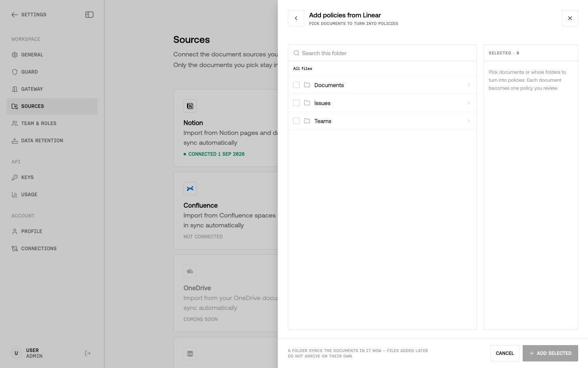Screen dimensions: 588x368
Task: Click the search magnifier icon
Action: [x=296, y=53]
